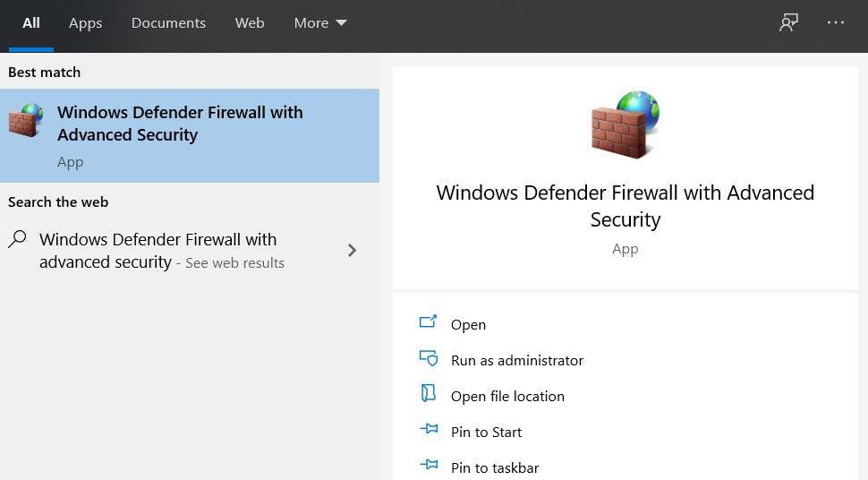This screenshot has width=868, height=480.
Task: Select Windows Defender Firewall best match result
Action: [180, 124]
